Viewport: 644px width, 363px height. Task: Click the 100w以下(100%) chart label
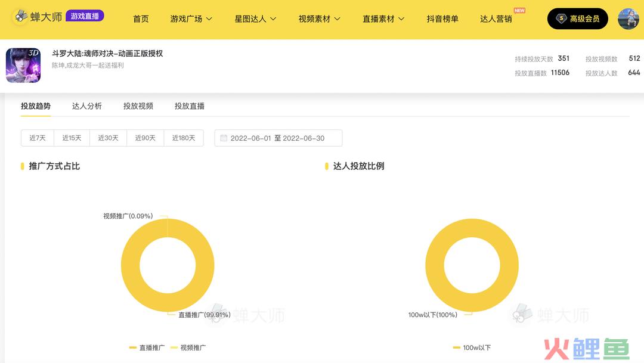point(432,315)
